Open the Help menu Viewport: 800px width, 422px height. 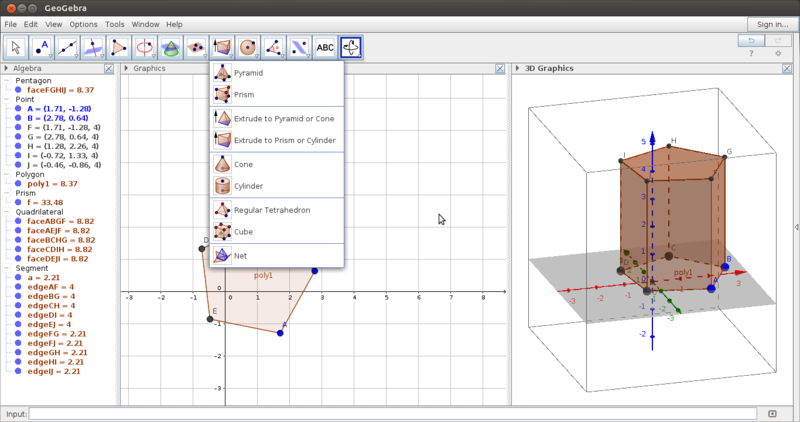pyautogui.click(x=174, y=24)
